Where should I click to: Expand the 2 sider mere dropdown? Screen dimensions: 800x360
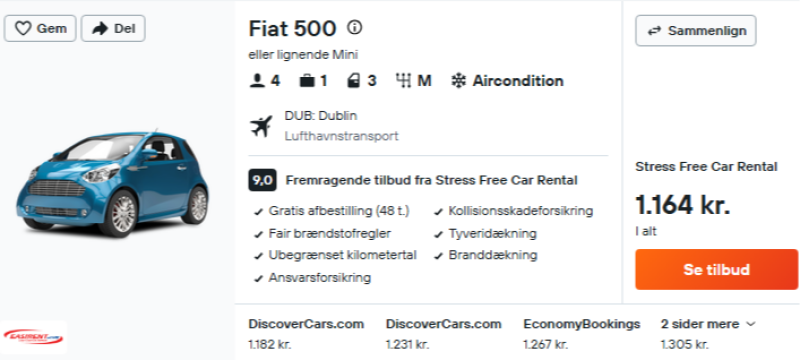point(706,324)
